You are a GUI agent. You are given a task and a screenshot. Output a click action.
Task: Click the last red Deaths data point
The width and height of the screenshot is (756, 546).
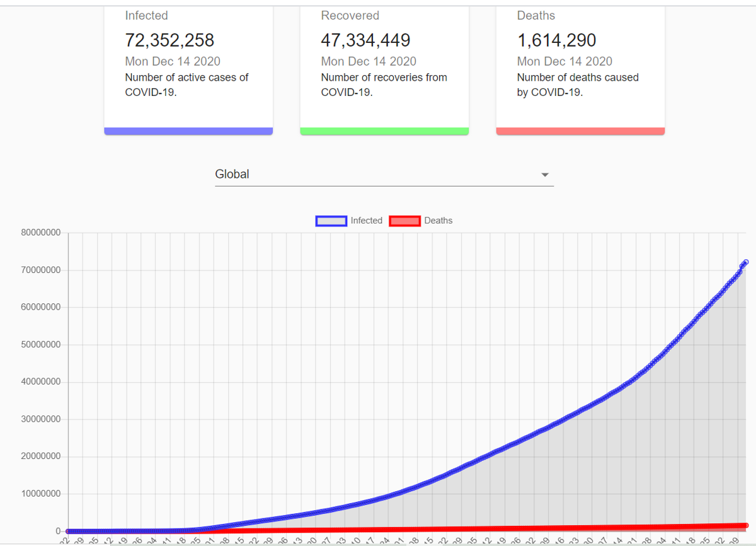tap(746, 525)
